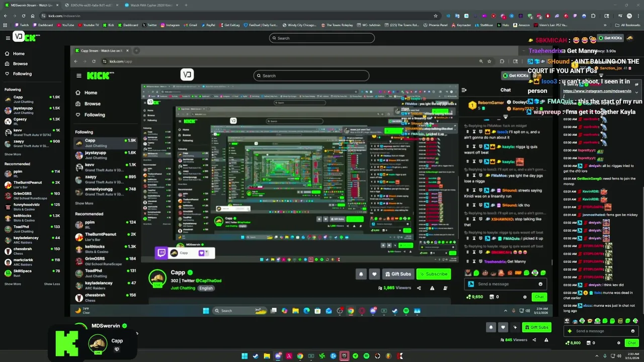The image size is (644, 362).
Task: Bookmark this page with the star icon
Action: click(435, 16)
